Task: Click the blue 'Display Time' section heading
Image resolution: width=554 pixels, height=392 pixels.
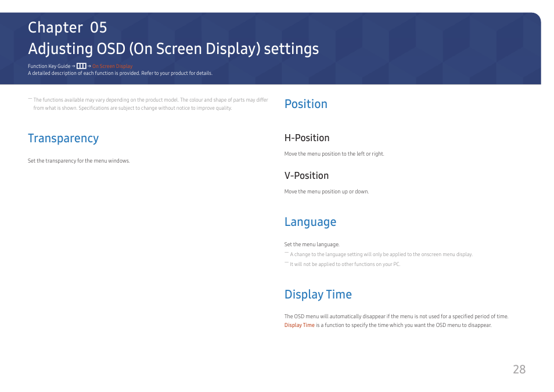Action: [318, 294]
